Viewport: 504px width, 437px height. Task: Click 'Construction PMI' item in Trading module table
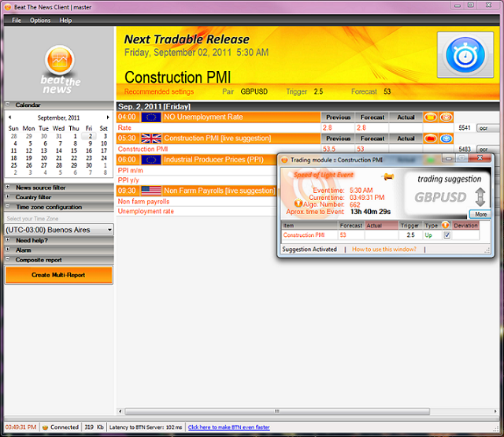pos(304,235)
